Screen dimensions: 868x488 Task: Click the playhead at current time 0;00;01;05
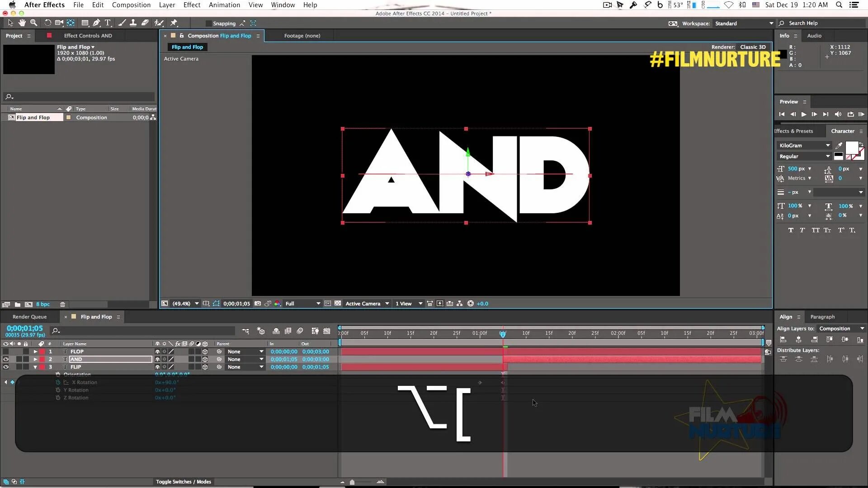point(503,333)
